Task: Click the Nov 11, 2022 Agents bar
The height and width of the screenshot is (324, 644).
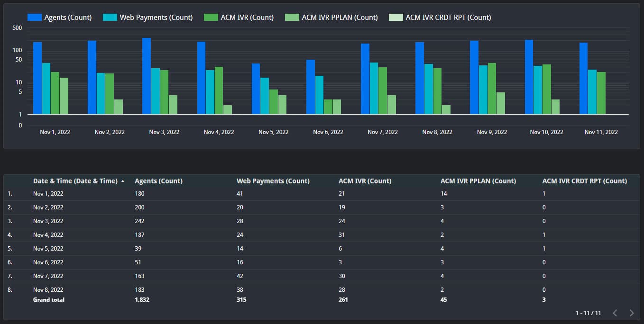Action: (583, 78)
